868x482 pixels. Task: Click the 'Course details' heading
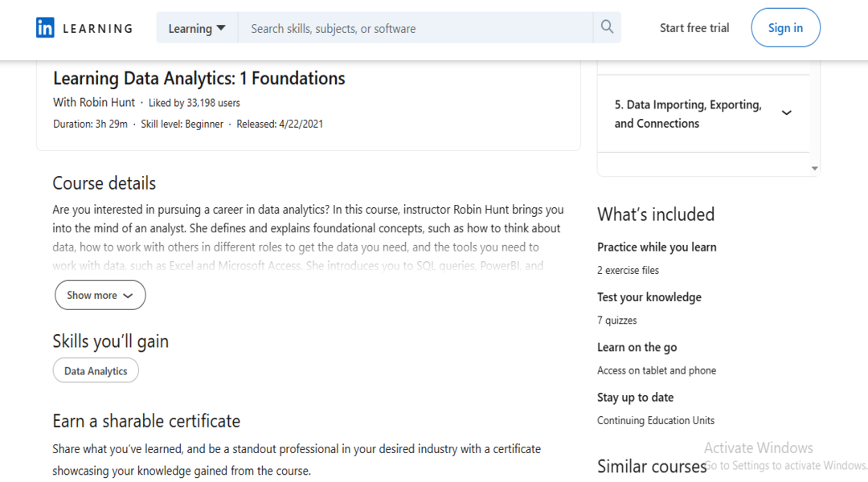[x=104, y=183]
